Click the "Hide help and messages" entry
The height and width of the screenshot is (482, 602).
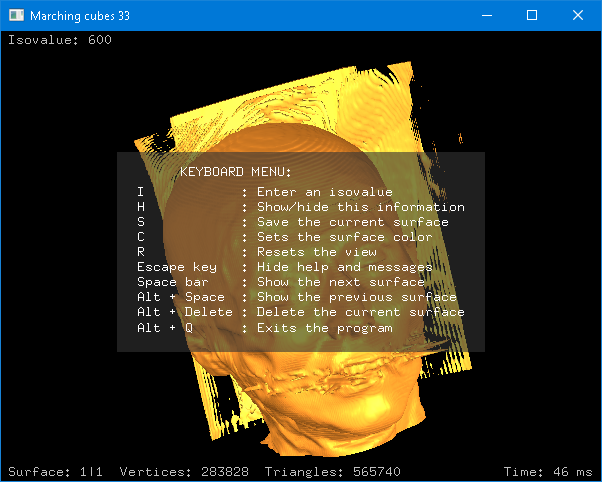coord(344,267)
